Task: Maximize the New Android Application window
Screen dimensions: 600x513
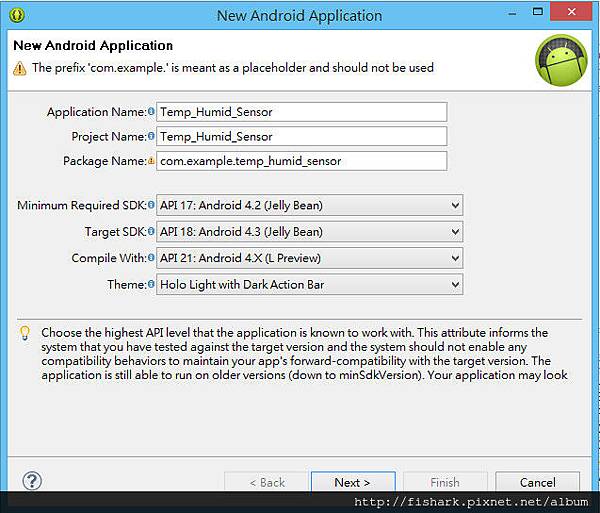Action: click(x=538, y=12)
